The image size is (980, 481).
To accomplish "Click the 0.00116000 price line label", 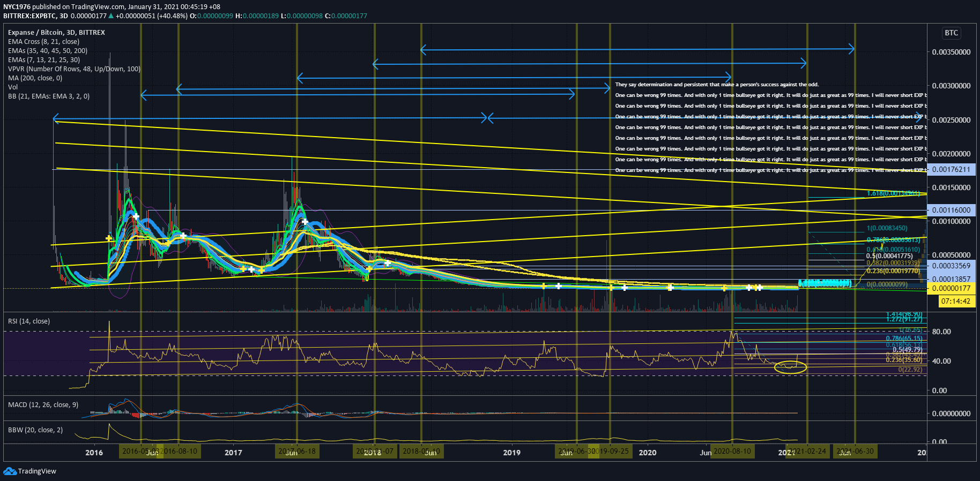I will coord(951,211).
